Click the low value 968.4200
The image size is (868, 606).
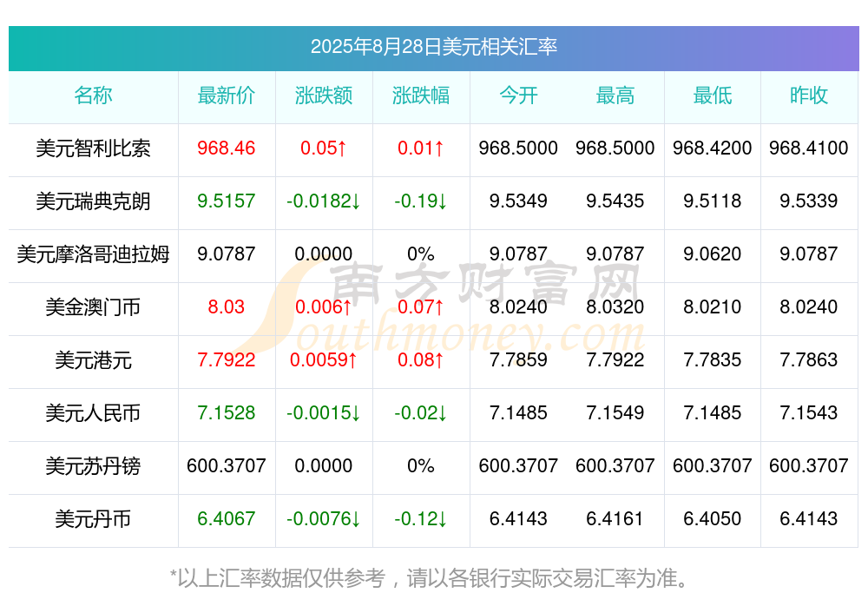pyautogui.click(x=713, y=148)
